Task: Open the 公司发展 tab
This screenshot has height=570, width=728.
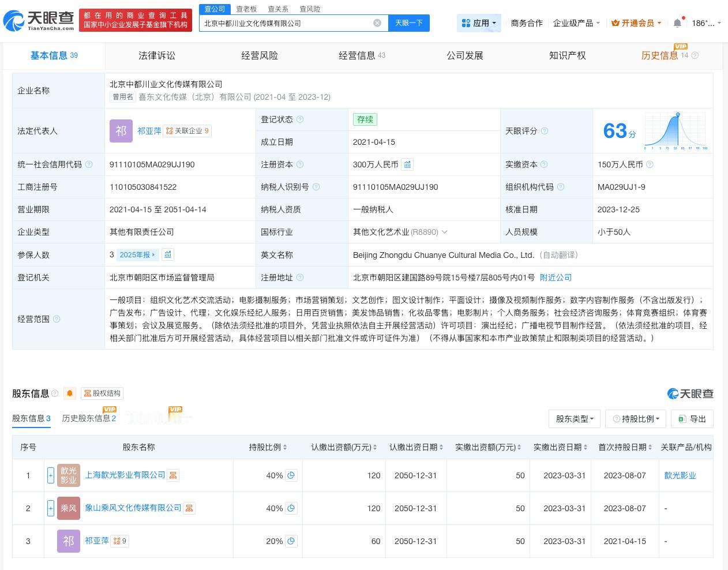Action: pyautogui.click(x=465, y=55)
